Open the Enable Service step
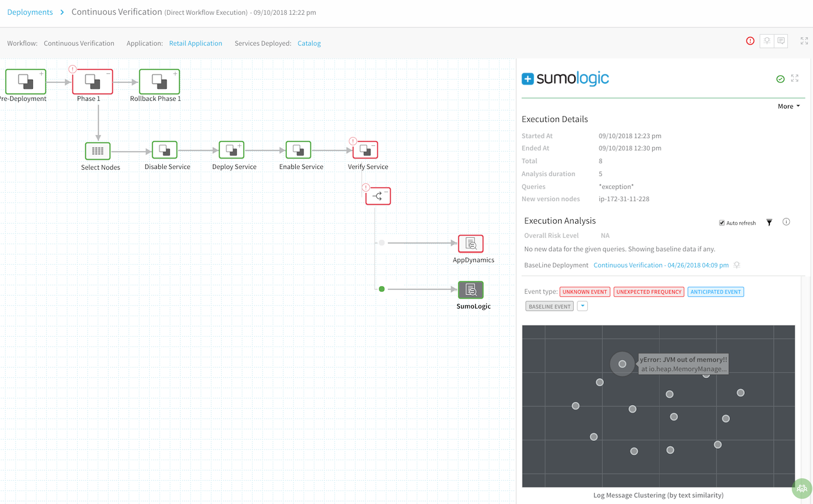This screenshot has width=813, height=504. tap(298, 150)
